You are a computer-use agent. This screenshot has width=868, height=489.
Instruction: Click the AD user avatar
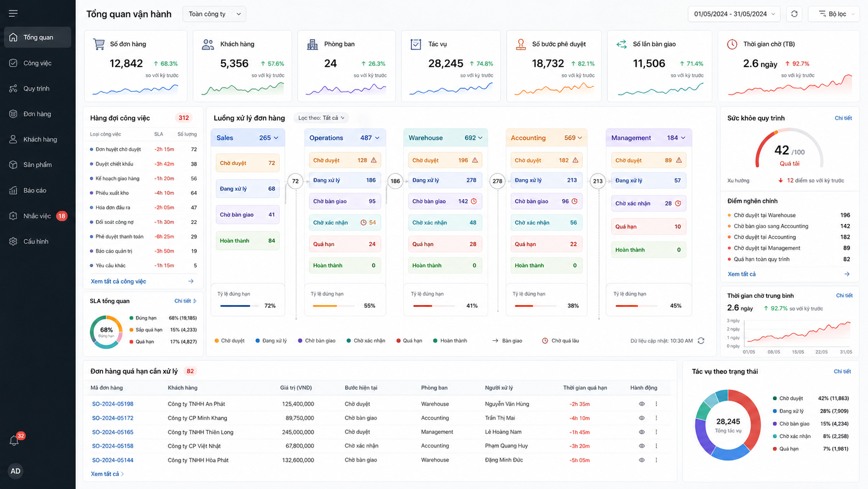[16, 471]
